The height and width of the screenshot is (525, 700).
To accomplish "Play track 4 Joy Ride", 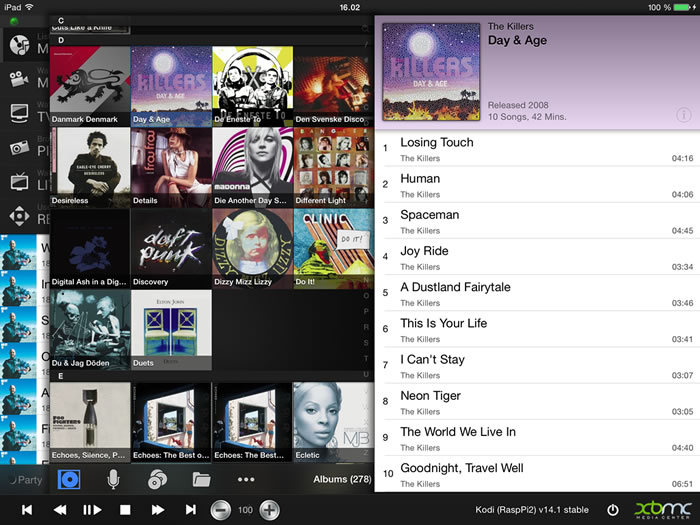I will point(537,257).
